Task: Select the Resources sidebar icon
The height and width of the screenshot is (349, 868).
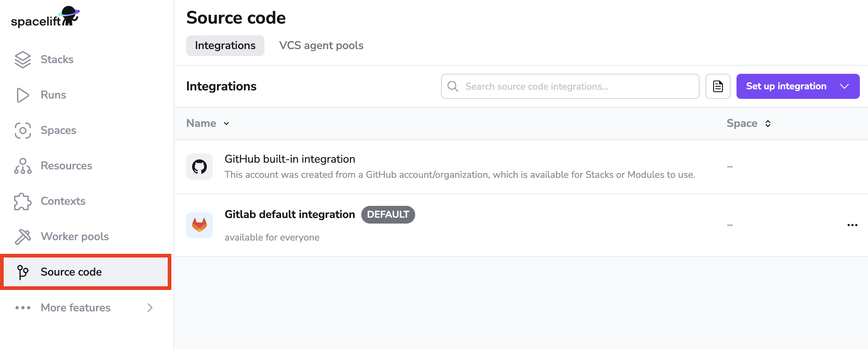Action: (23, 166)
